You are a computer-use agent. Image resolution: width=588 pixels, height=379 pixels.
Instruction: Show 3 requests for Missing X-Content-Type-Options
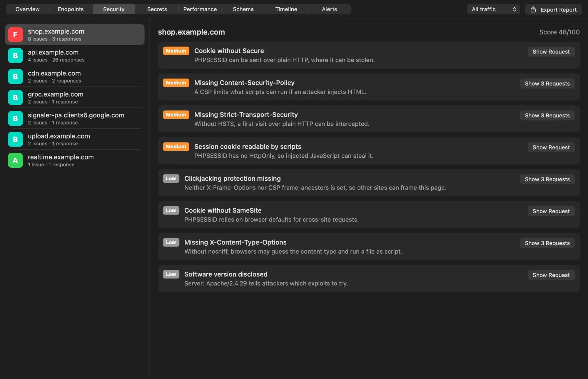coord(547,243)
